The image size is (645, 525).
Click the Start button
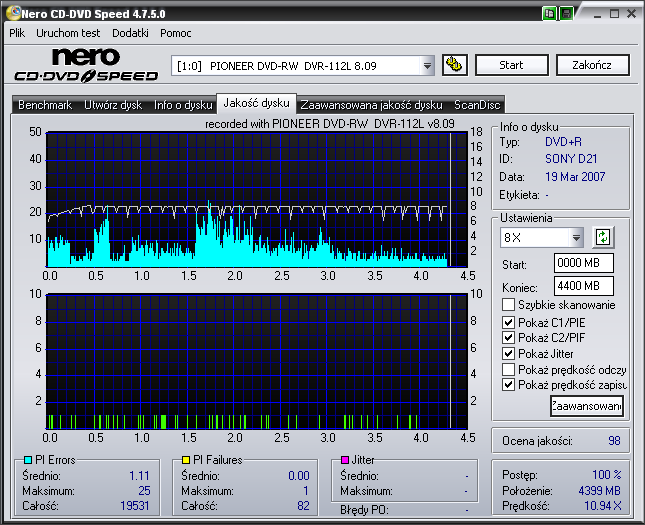tap(512, 65)
